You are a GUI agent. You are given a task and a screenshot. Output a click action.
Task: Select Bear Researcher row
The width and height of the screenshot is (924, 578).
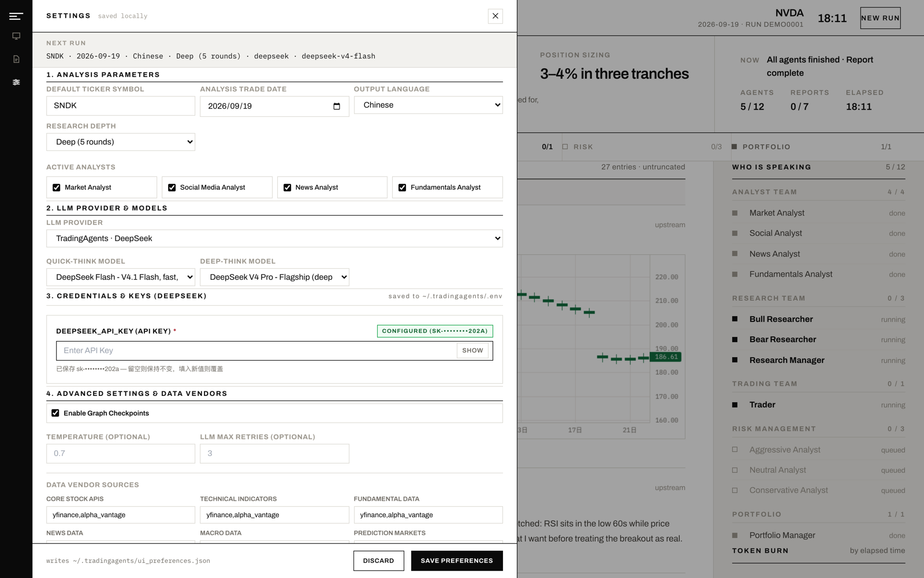[818, 340]
